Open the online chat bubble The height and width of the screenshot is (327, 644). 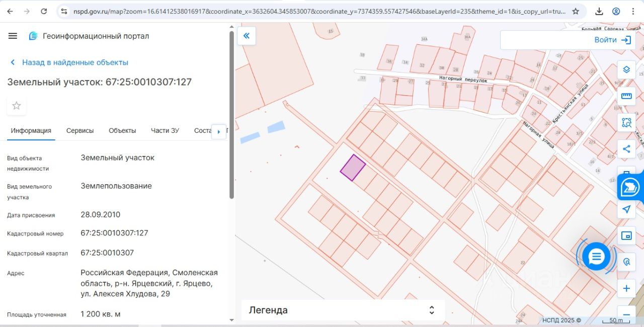[x=596, y=257]
